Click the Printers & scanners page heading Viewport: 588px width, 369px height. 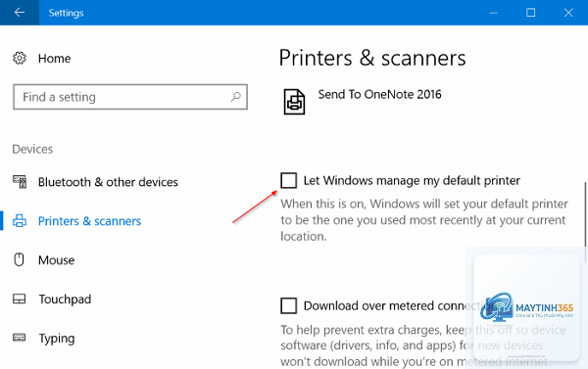[x=372, y=58]
